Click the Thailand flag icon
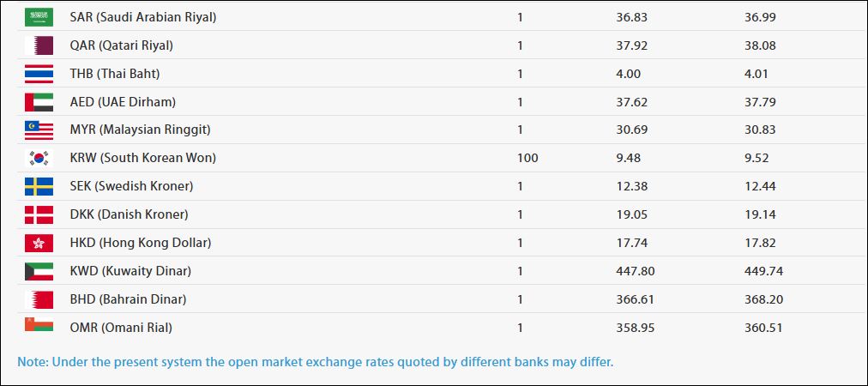 point(39,74)
